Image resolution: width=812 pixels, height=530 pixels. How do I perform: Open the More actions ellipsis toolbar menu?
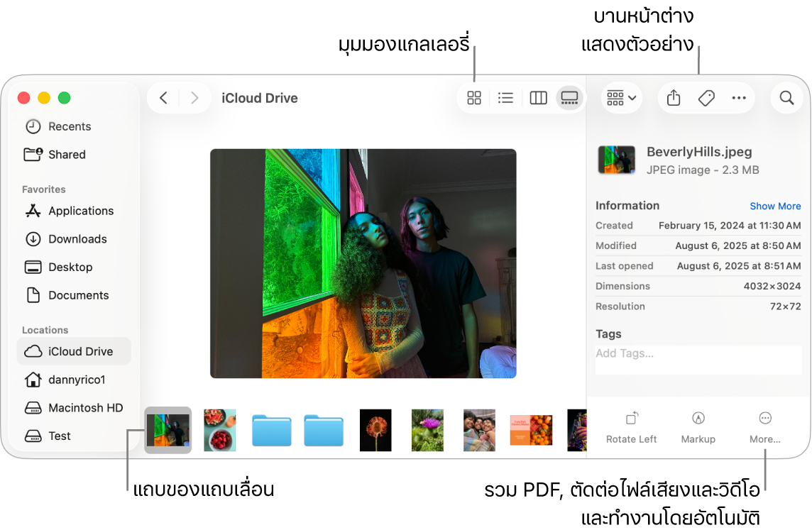point(739,98)
